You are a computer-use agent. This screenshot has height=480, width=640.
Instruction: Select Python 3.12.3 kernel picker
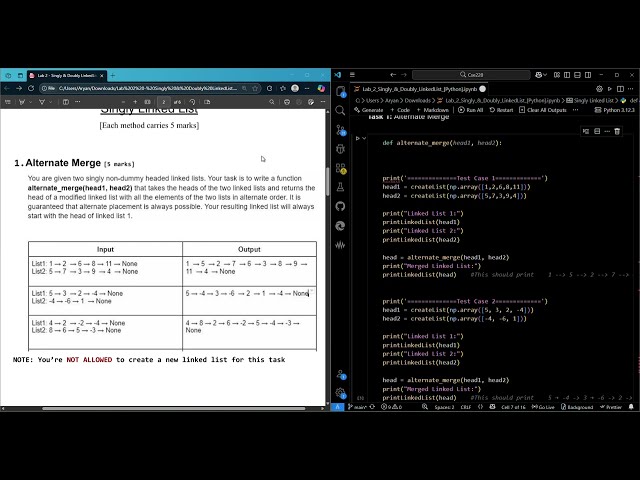pyautogui.click(x=614, y=110)
